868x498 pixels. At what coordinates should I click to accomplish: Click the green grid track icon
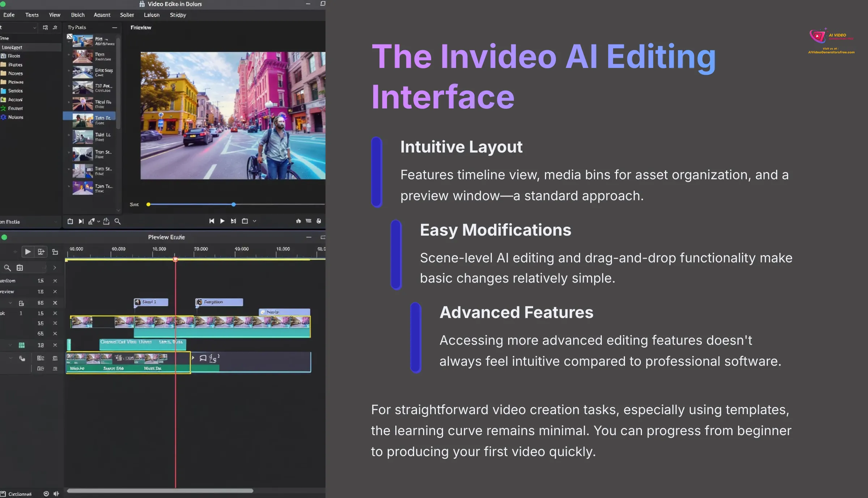click(22, 345)
